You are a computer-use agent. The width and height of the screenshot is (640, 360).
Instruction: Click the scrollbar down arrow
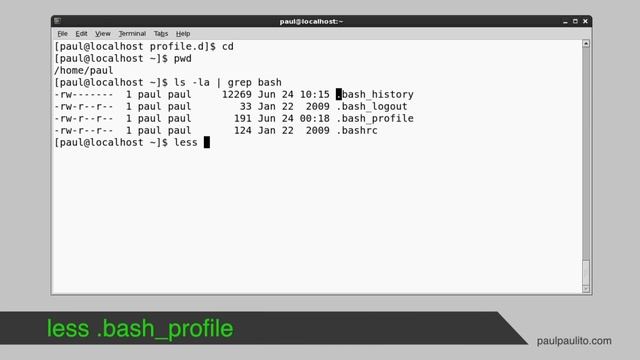click(x=586, y=289)
